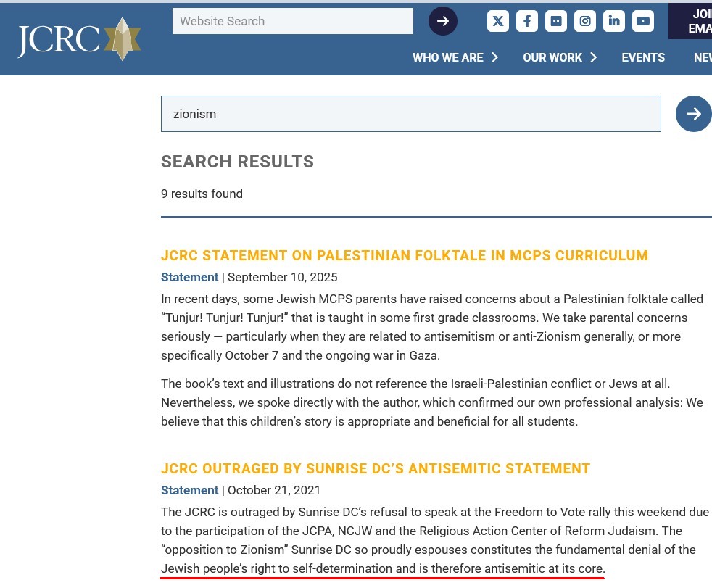Open the LinkedIn social icon
The height and width of the screenshot is (588, 712).
pos(614,21)
